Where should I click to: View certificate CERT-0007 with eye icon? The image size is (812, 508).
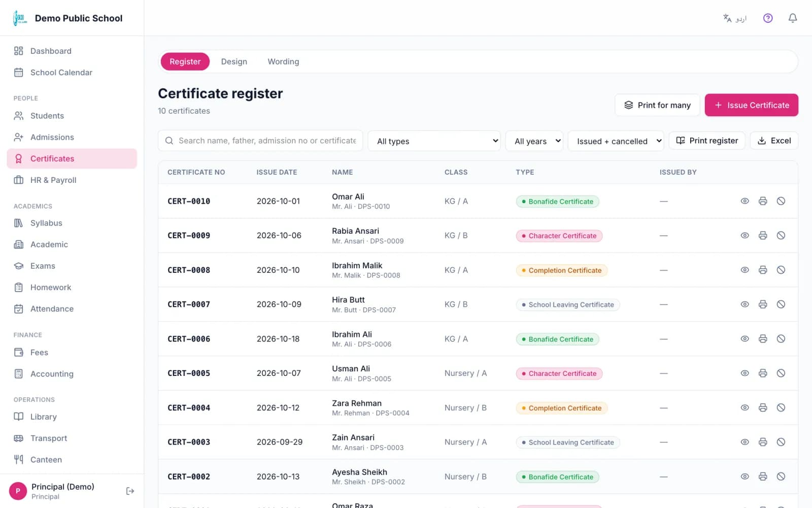[745, 304]
